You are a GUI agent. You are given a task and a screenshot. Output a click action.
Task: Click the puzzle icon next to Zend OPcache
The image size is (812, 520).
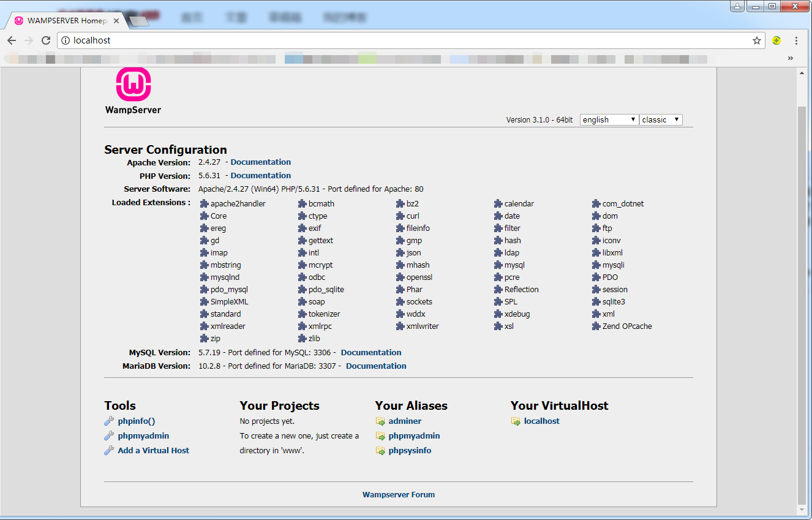click(x=596, y=326)
